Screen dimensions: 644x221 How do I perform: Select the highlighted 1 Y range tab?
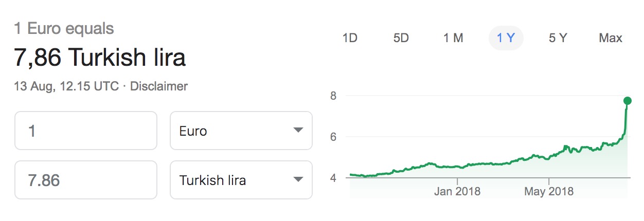pyautogui.click(x=506, y=38)
